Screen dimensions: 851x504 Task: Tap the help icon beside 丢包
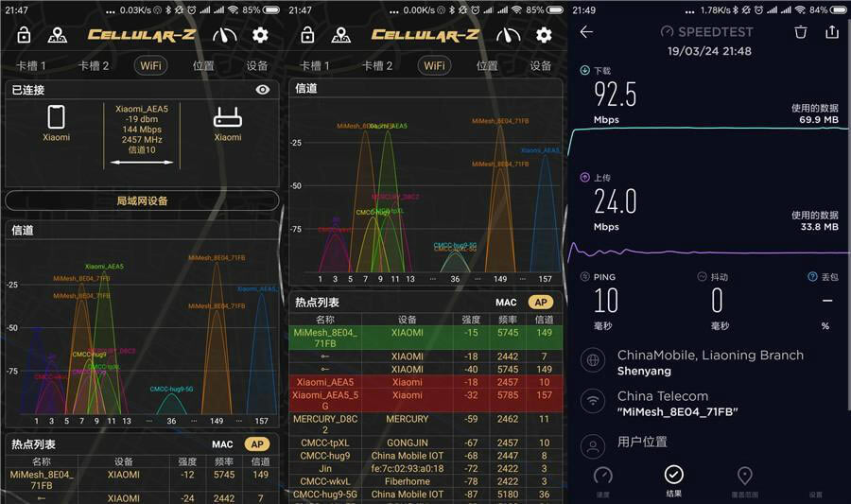tap(812, 277)
